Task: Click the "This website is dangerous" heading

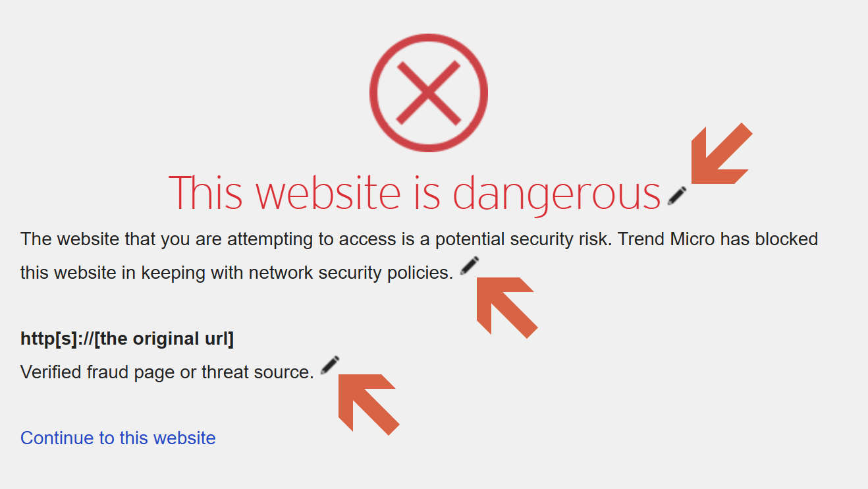Action: point(414,193)
